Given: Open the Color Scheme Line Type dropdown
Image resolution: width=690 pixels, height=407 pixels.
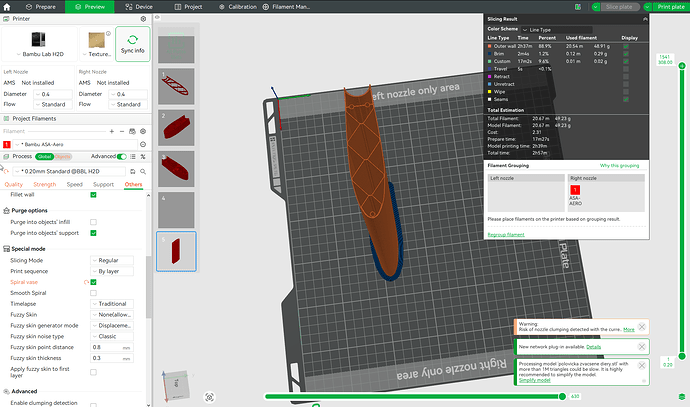Looking at the screenshot, I should pyautogui.click(x=557, y=29).
